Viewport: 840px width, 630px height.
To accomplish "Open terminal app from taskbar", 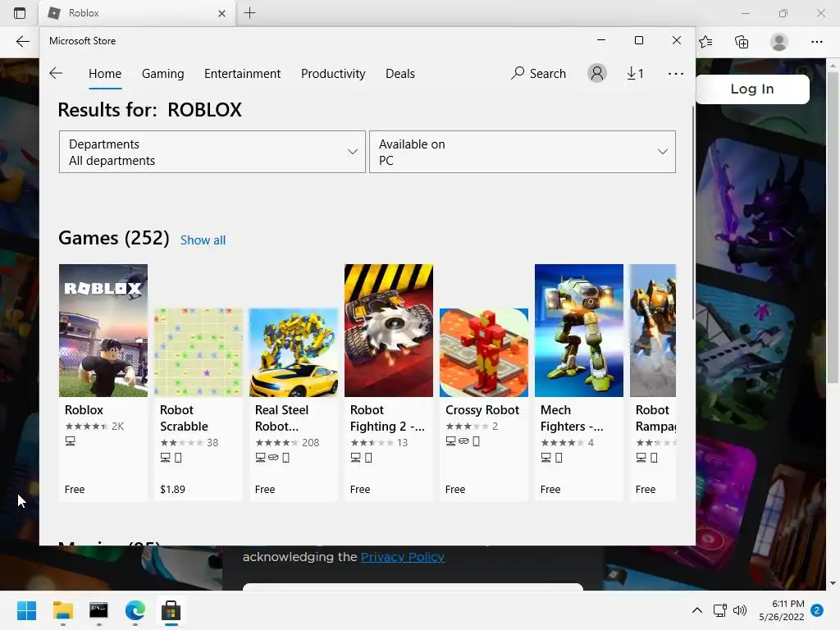I will coord(98,610).
